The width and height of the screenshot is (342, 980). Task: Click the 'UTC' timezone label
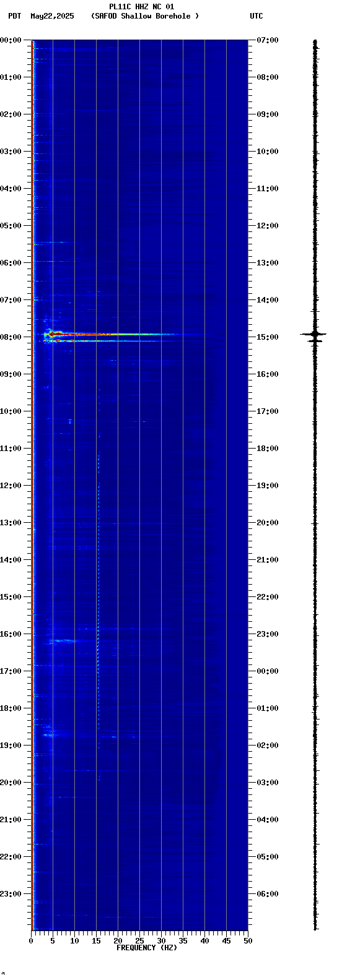tap(256, 16)
